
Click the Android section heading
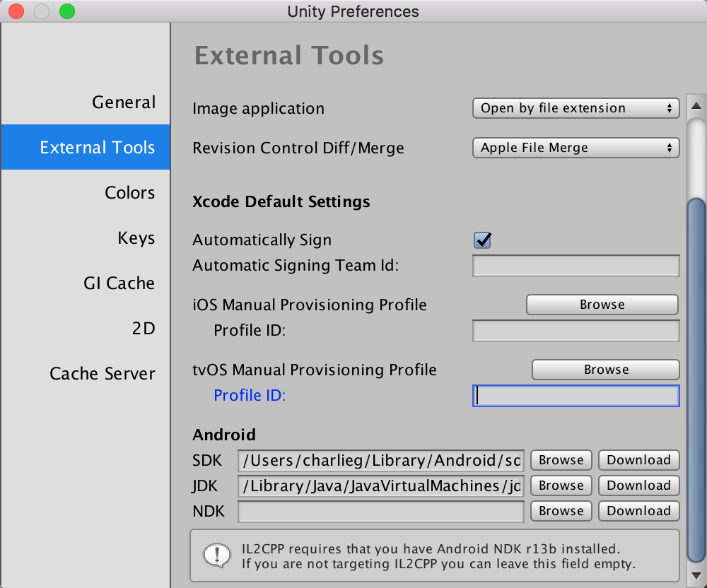pyautogui.click(x=224, y=435)
